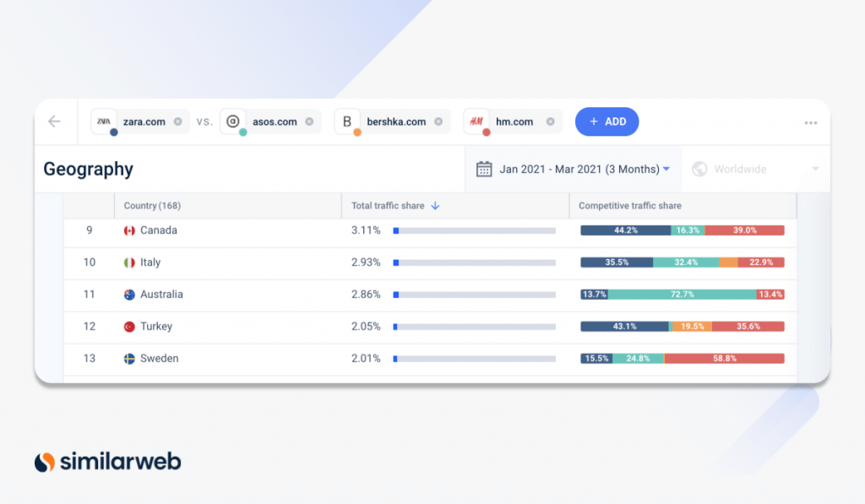Click the asos.com brand icon
This screenshot has height=504, width=865.
tap(232, 121)
